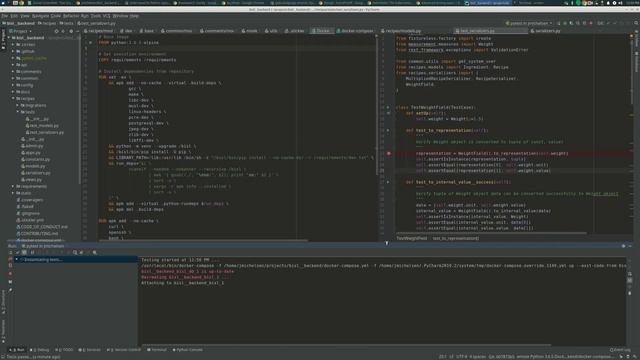Image resolution: width=640 pixels, height=360 pixels.
Task: Open the TODO tool window tab
Action: [x=64, y=350]
